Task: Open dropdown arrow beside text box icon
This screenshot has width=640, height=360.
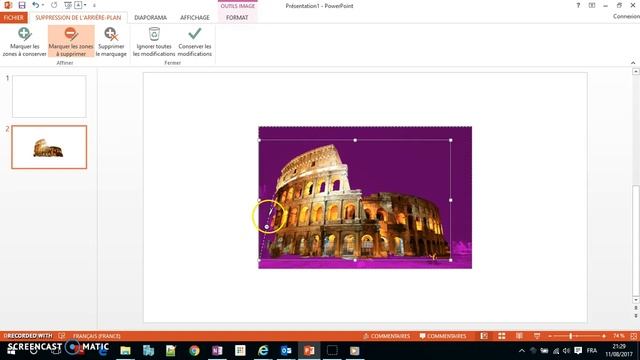Action: [x=85, y=5]
